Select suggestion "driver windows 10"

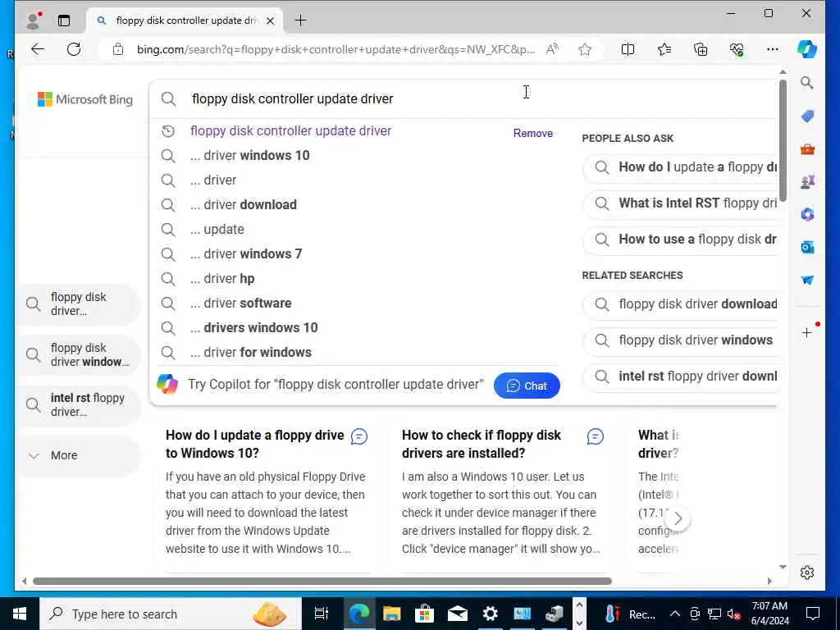click(249, 155)
